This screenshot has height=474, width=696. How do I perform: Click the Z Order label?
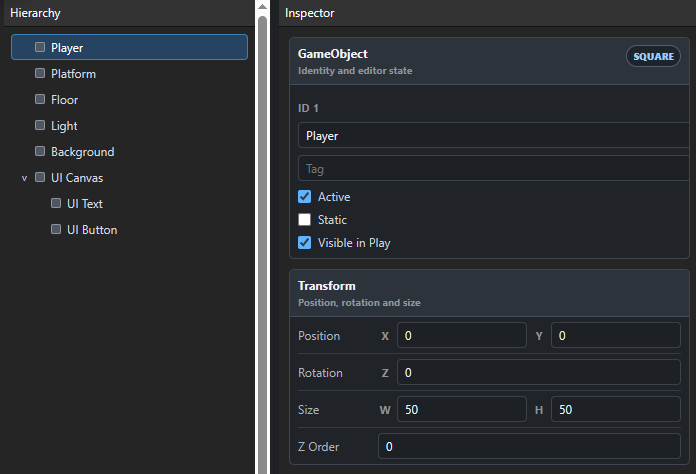point(318,446)
